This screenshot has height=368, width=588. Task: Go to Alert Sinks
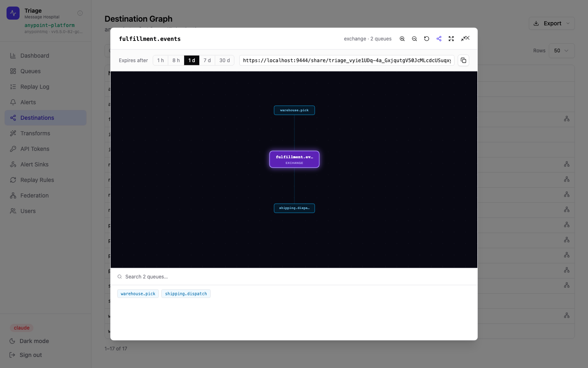pyautogui.click(x=45, y=164)
